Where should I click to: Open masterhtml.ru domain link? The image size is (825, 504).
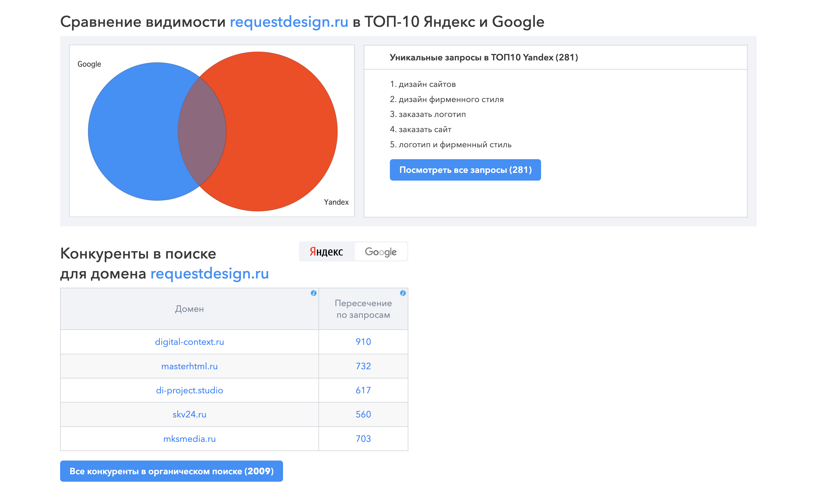pos(189,366)
